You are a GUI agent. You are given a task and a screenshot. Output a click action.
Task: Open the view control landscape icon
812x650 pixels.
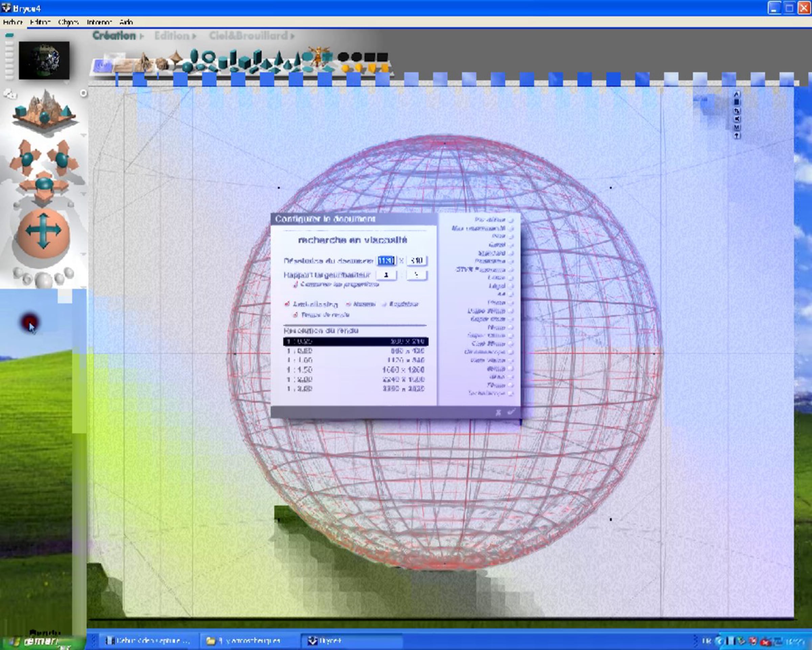tap(44, 109)
